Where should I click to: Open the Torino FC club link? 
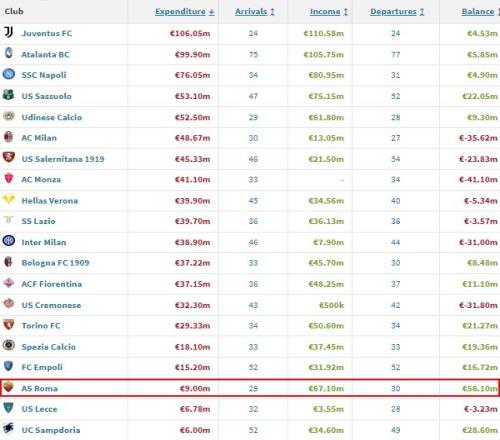tap(41, 326)
